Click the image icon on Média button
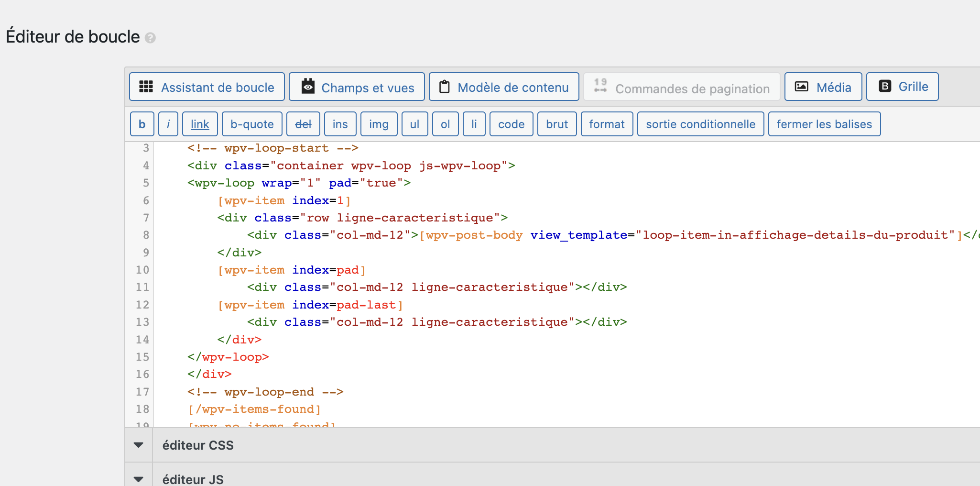 pyautogui.click(x=801, y=87)
